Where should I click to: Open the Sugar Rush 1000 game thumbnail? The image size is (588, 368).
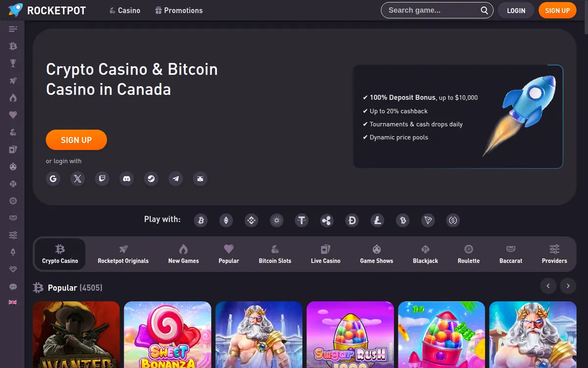coord(350,335)
